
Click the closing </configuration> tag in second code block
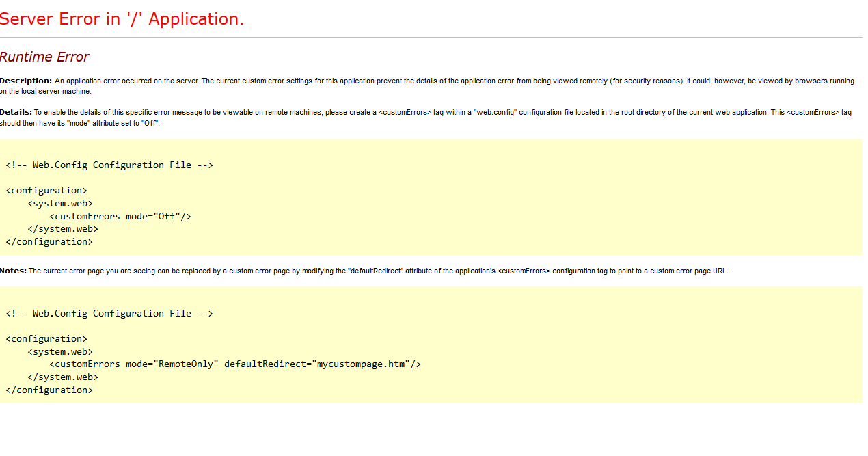[x=49, y=390]
